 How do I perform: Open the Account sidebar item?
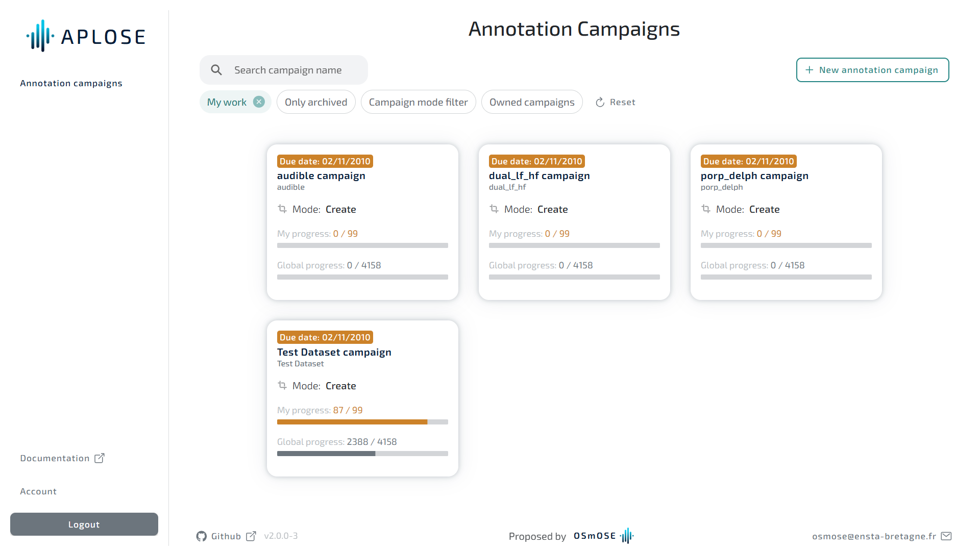[38, 491]
